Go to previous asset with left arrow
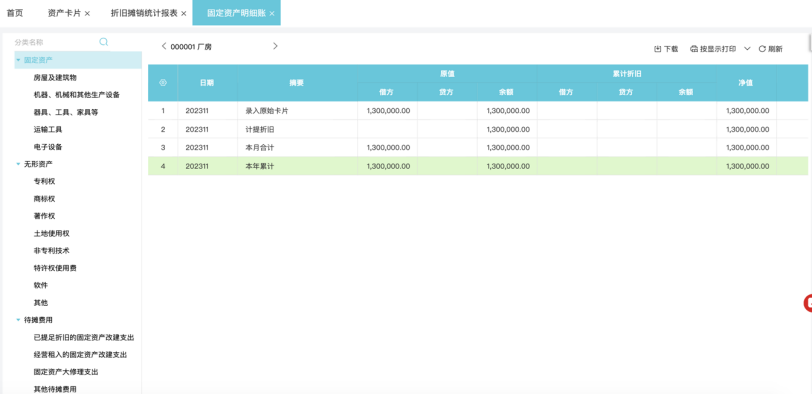Viewport: 812px width, 395px height. click(x=164, y=46)
